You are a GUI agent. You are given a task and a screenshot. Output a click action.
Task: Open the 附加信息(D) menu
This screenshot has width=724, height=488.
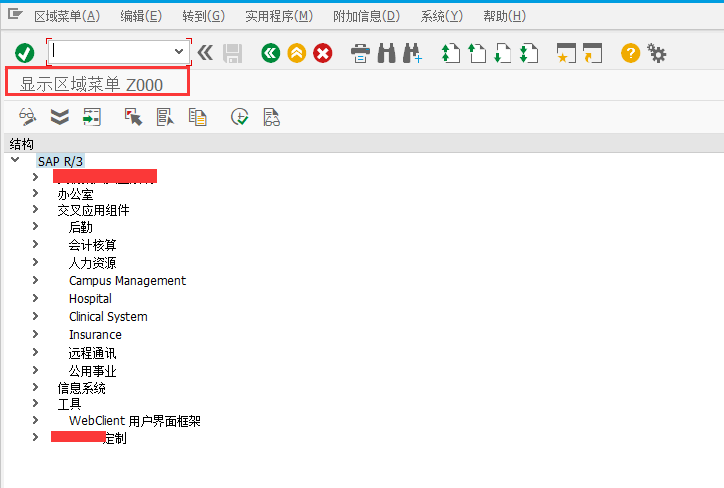point(366,16)
